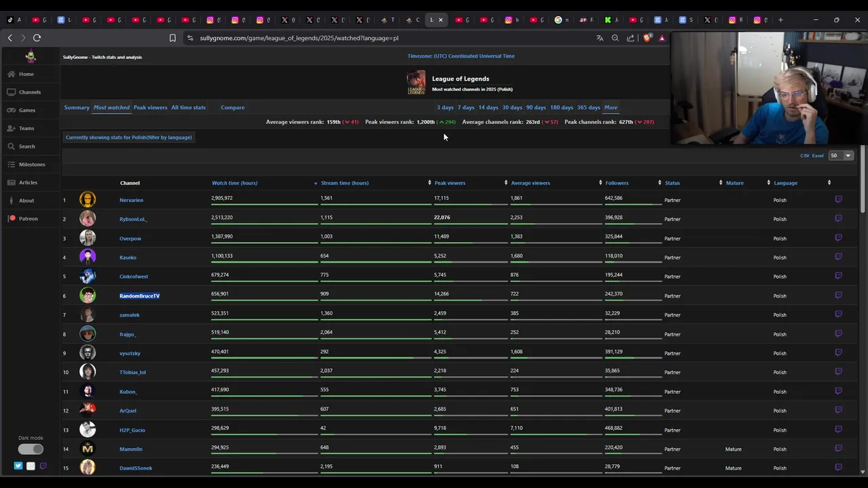
Task: Click sort arrow beside Mature column
Action: click(768, 183)
